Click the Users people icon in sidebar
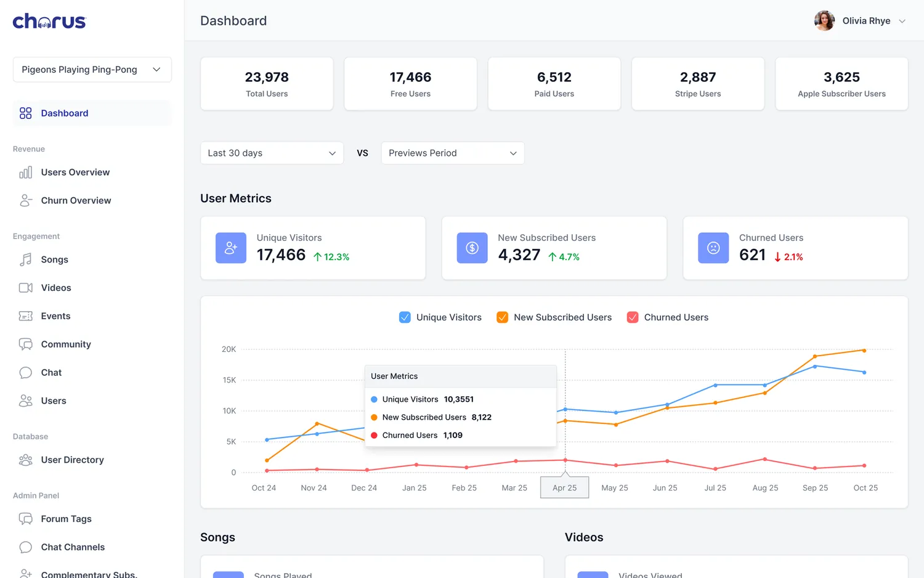 (25, 401)
